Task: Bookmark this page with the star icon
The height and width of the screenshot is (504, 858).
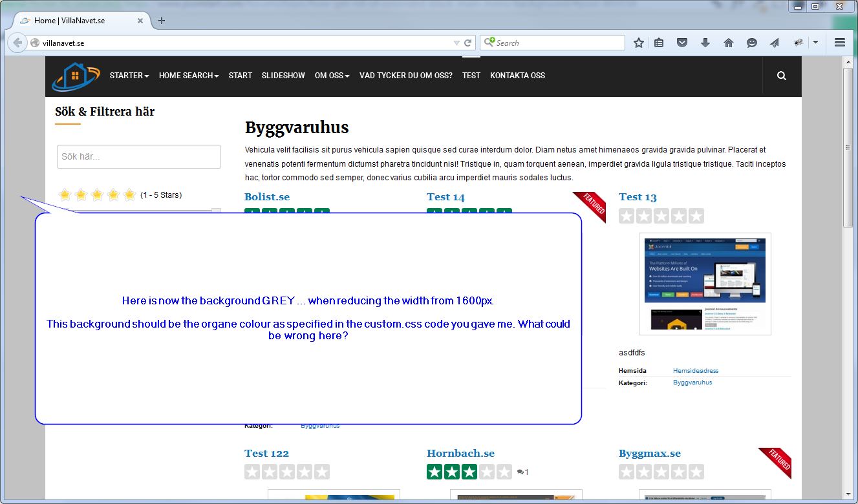Action: tap(639, 43)
